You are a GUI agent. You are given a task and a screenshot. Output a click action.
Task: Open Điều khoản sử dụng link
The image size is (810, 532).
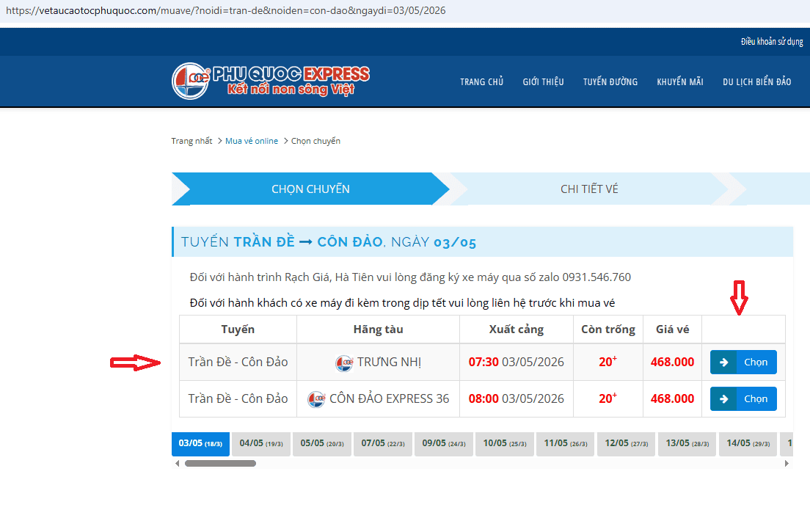pos(772,41)
